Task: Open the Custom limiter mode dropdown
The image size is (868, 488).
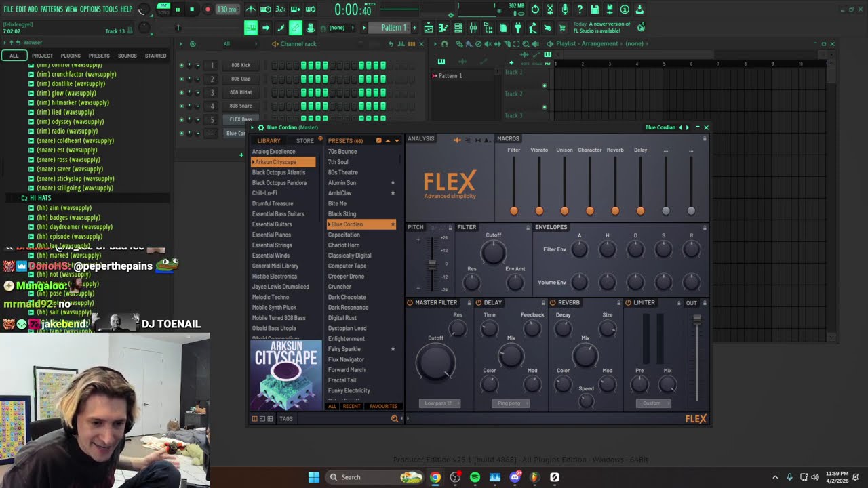Action: click(x=654, y=403)
